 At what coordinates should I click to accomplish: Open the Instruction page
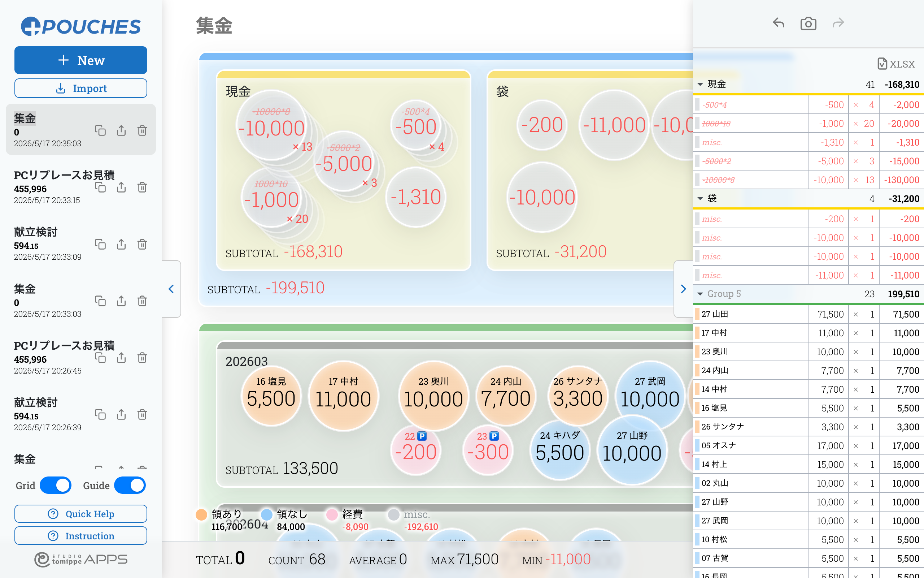pyautogui.click(x=80, y=536)
